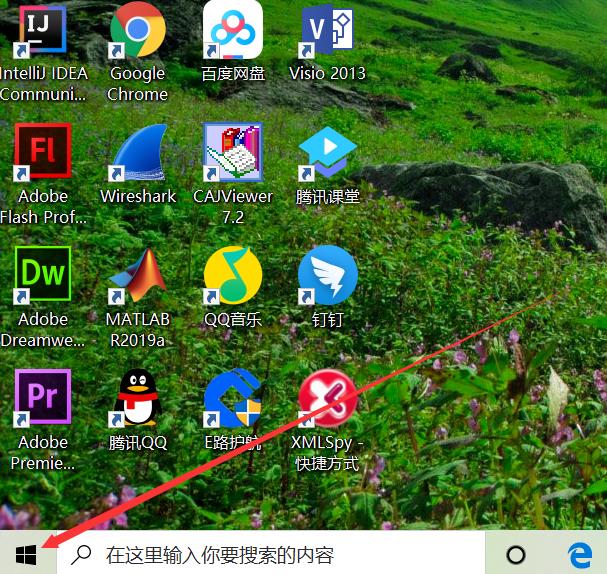The width and height of the screenshot is (607, 574).
Task: Click the MATLAB R2019a icon
Action: pos(137,275)
